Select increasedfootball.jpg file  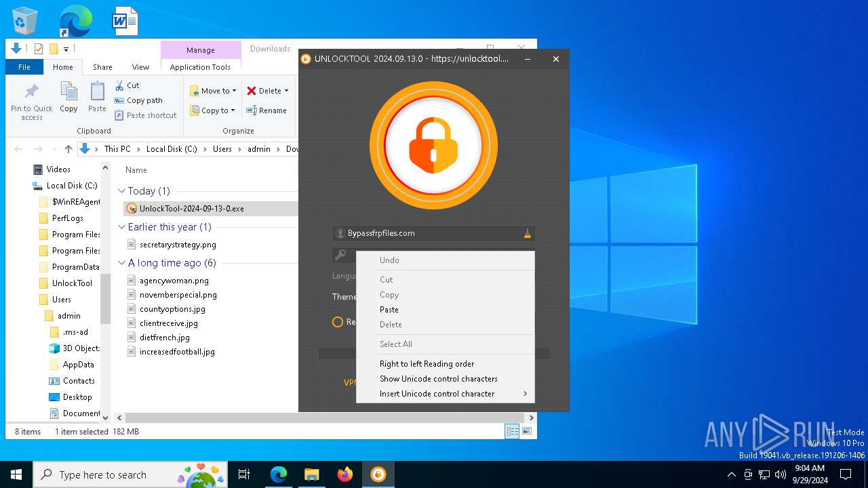(x=177, y=352)
